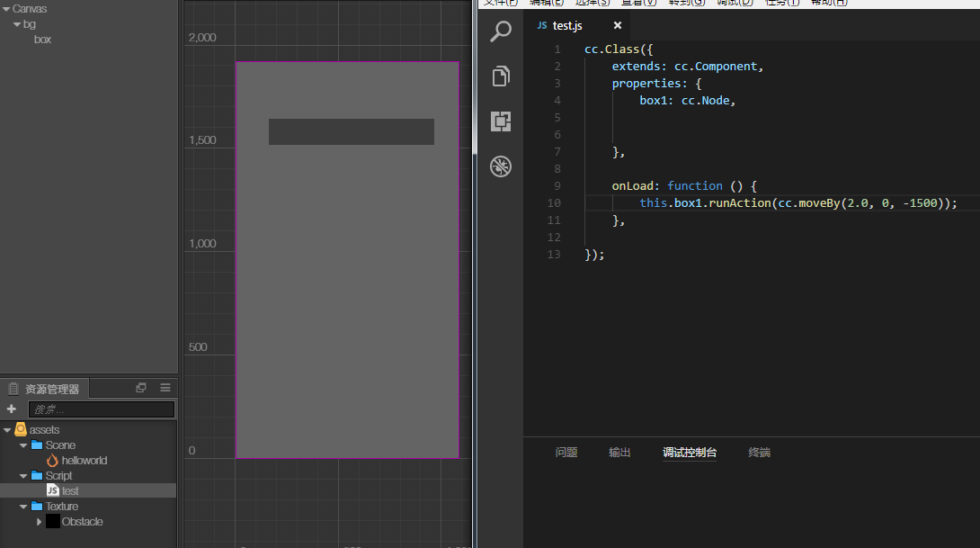980x548 pixels.
Task: Click 'box1: cc.Node,' code line
Action: tap(688, 100)
